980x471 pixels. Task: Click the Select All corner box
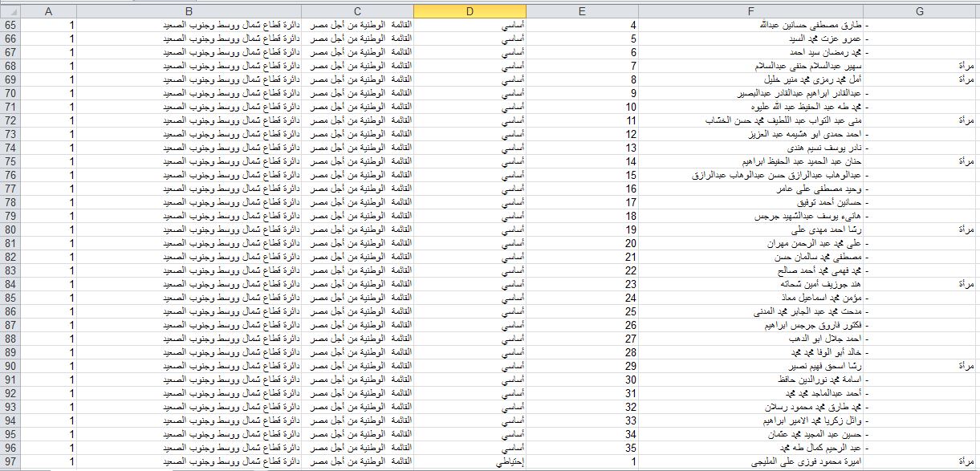pyautogui.click(x=9, y=10)
